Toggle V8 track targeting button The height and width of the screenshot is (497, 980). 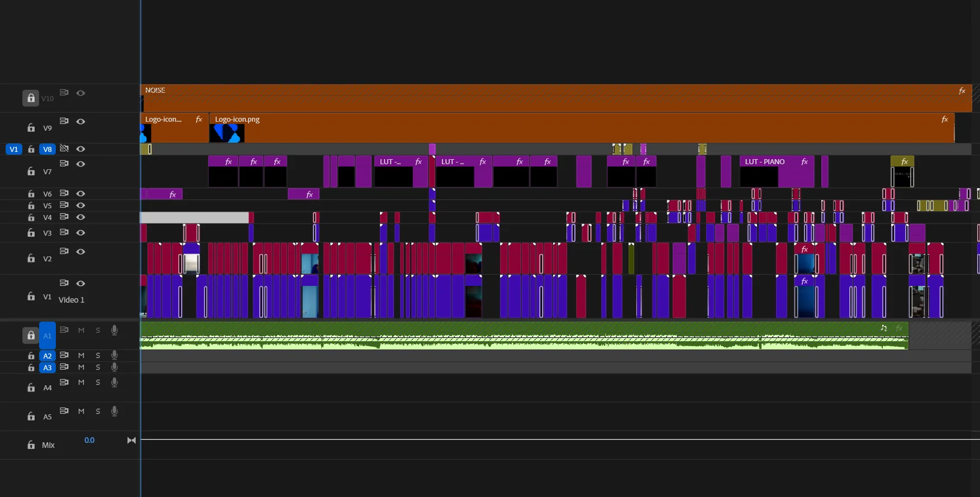pyautogui.click(x=47, y=149)
